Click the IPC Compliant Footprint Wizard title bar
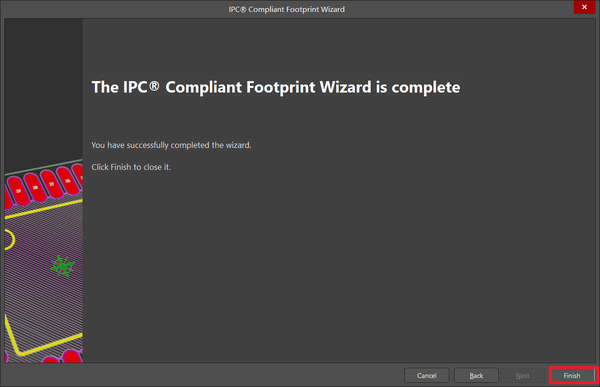The height and width of the screenshot is (387, 600). pyautogui.click(x=287, y=9)
